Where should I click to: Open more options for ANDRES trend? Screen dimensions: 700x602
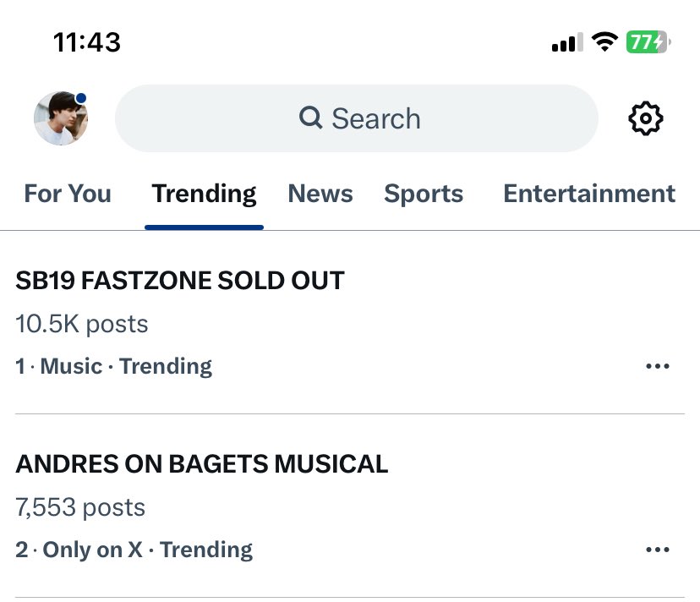click(x=657, y=550)
